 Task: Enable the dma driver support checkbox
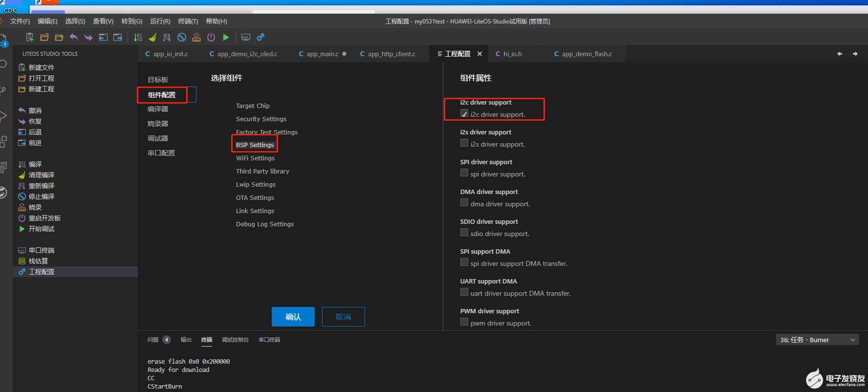tap(464, 202)
